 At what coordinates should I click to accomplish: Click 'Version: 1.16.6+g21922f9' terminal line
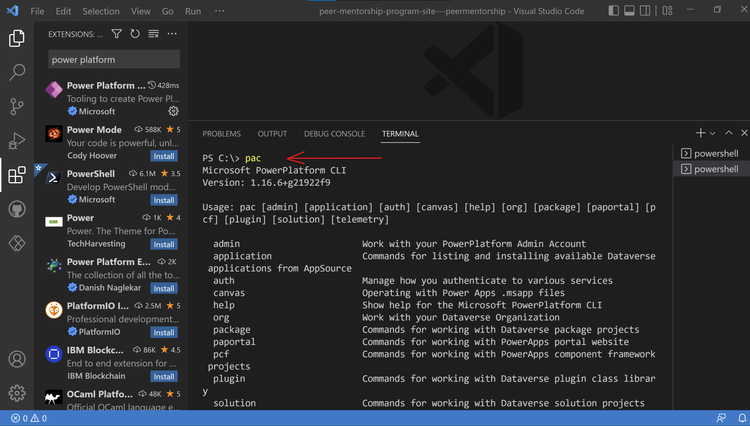pos(266,183)
